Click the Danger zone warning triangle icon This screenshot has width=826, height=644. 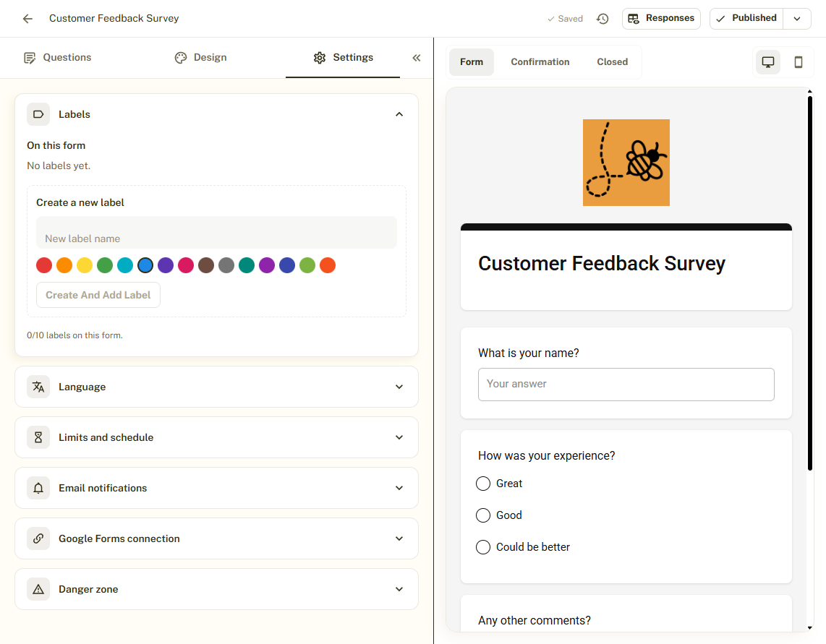pos(38,589)
